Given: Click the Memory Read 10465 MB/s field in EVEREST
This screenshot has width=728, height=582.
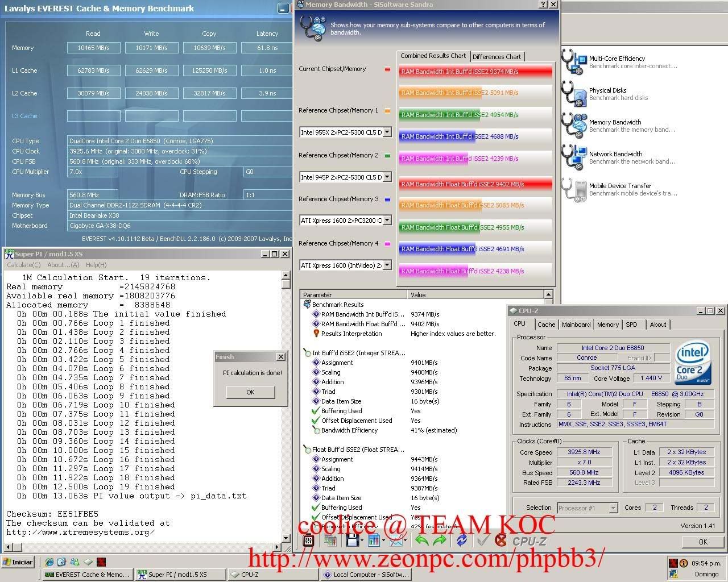Looking at the screenshot, I should (x=93, y=48).
